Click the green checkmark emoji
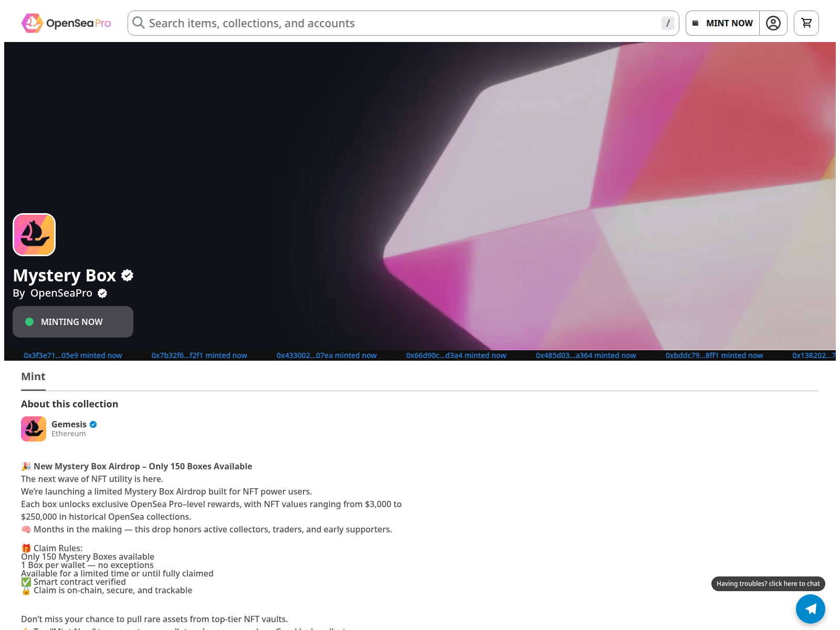The width and height of the screenshot is (840, 630). coord(26,582)
